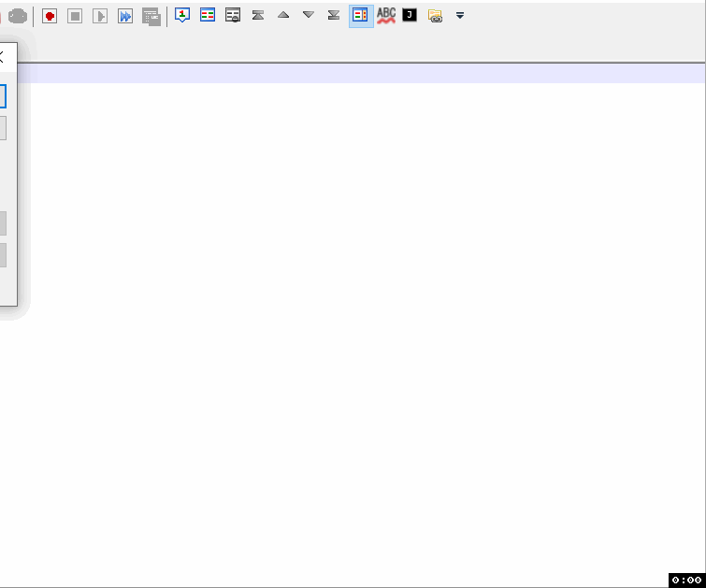Save the current recorded macro
Image resolution: width=706 pixels, height=588 pixels.
(151, 16)
